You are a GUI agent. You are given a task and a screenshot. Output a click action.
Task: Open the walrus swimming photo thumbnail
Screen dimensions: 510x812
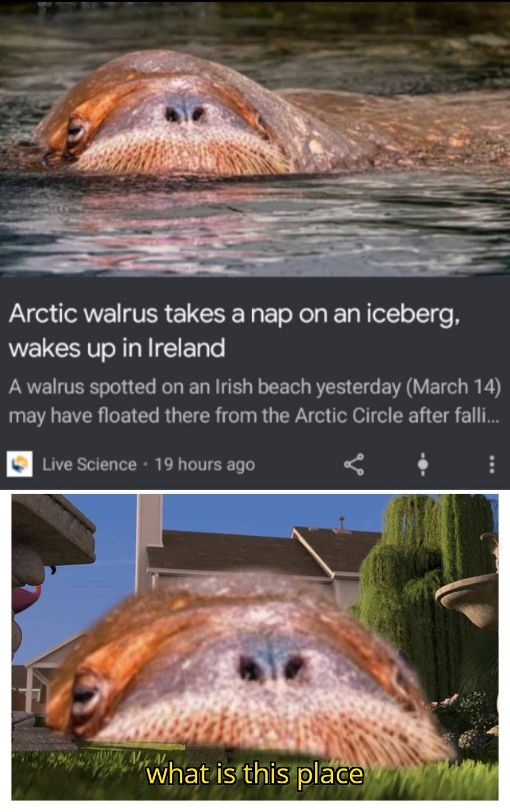tap(255, 138)
